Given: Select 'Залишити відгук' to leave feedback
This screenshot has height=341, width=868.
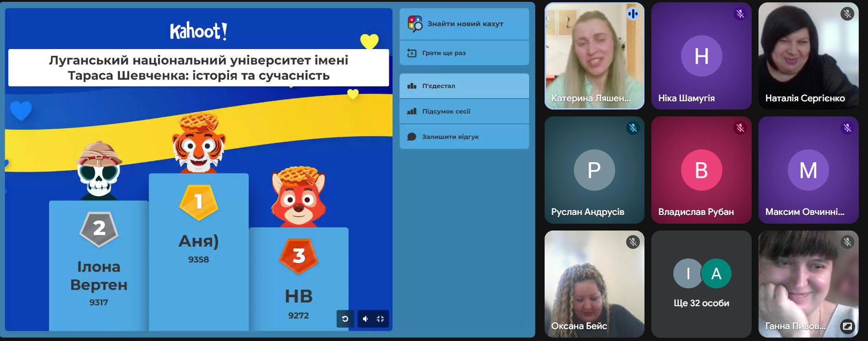Looking at the screenshot, I should (x=464, y=137).
